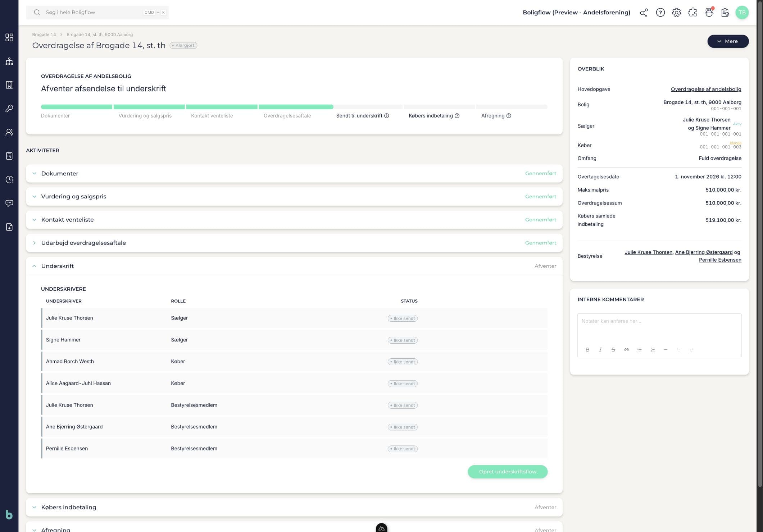
Task: Click the Købers indbetaling progress step info icon
Action: (x=457, y=116)
